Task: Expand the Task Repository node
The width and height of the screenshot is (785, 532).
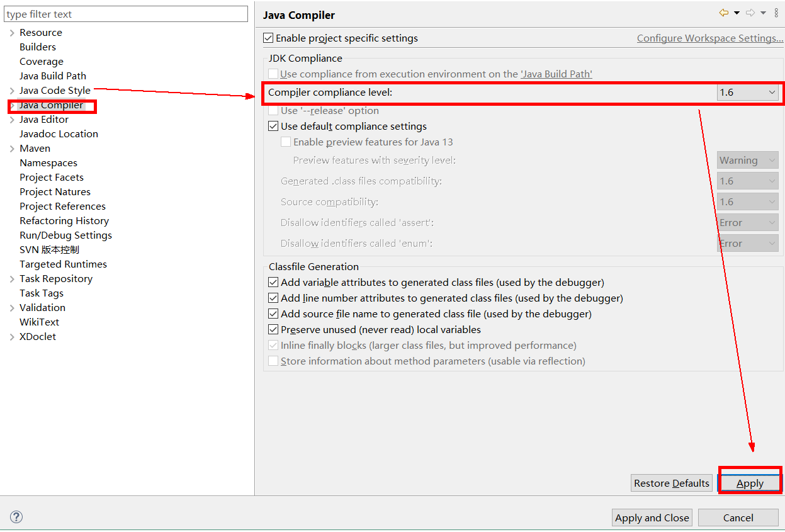Action: [x=12, y=279]
